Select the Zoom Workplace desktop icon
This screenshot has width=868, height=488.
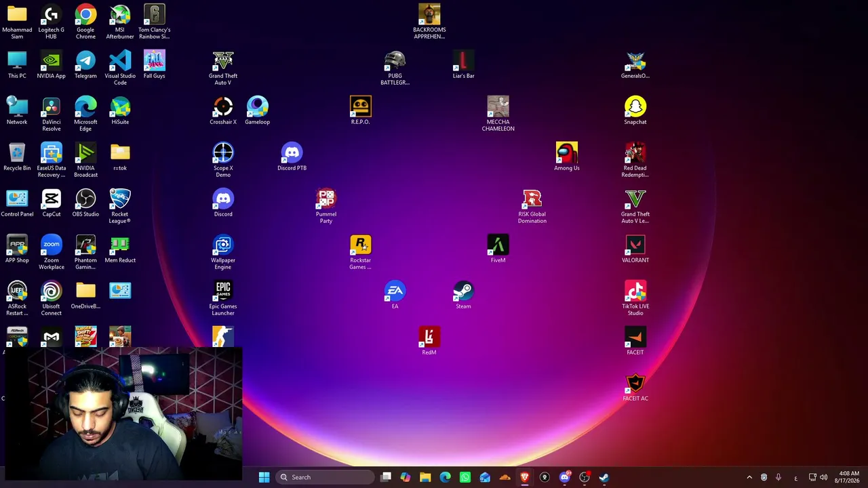[51, 251]
